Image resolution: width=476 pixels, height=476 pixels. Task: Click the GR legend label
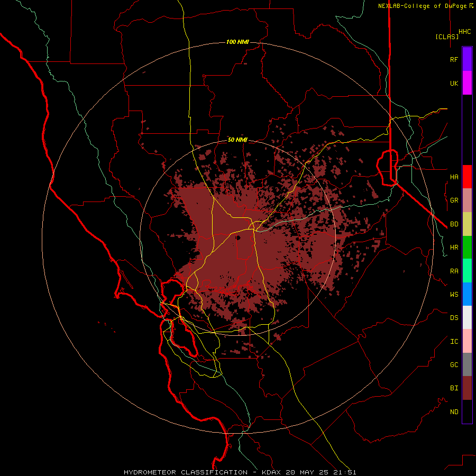click(454, 200)
